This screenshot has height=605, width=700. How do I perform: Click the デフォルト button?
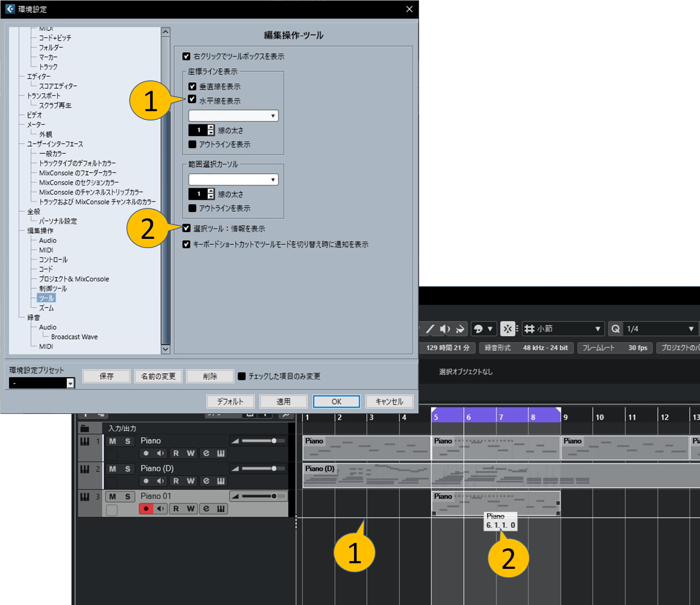click(230, 401)
